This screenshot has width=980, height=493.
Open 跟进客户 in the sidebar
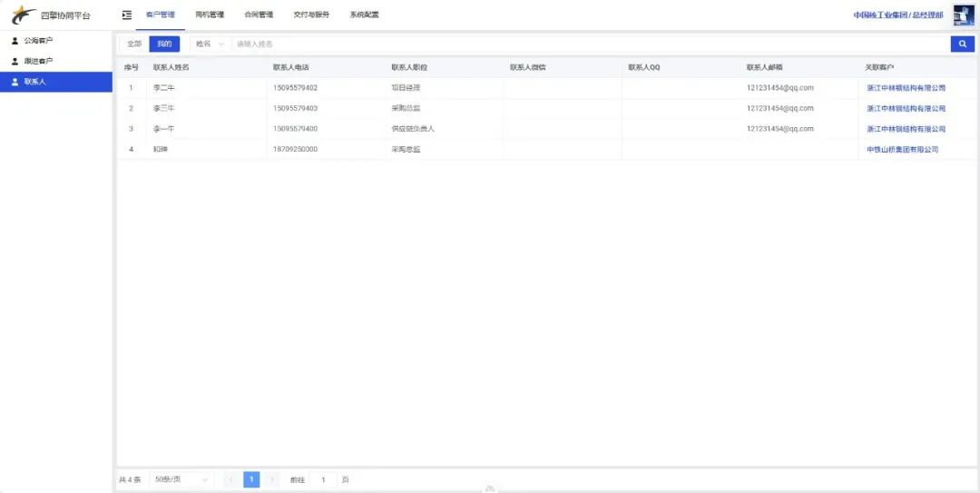coord(56,62)
